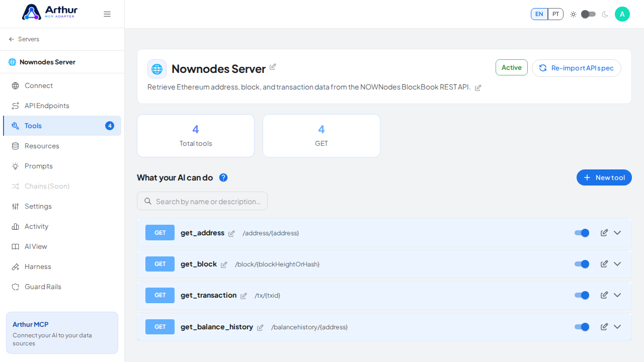This screenshot has width=644, height=362.
Task: Expand the get_transaction row
Action: coord(617,295)
